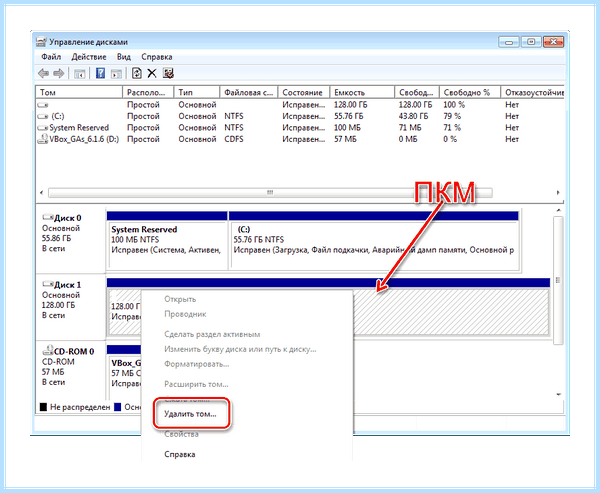Choose Открыть in the context menu
The height and width of the screenshot is (493, 600).
pos(180,299)
